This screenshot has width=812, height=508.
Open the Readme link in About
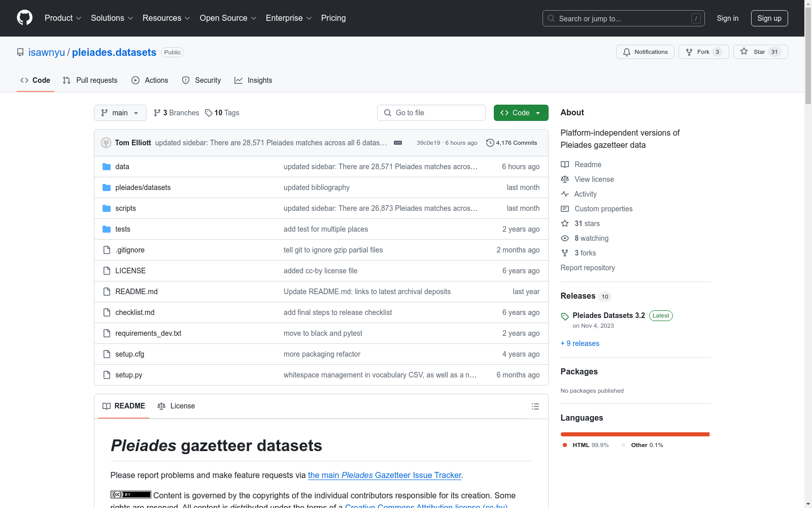point(581,165)
